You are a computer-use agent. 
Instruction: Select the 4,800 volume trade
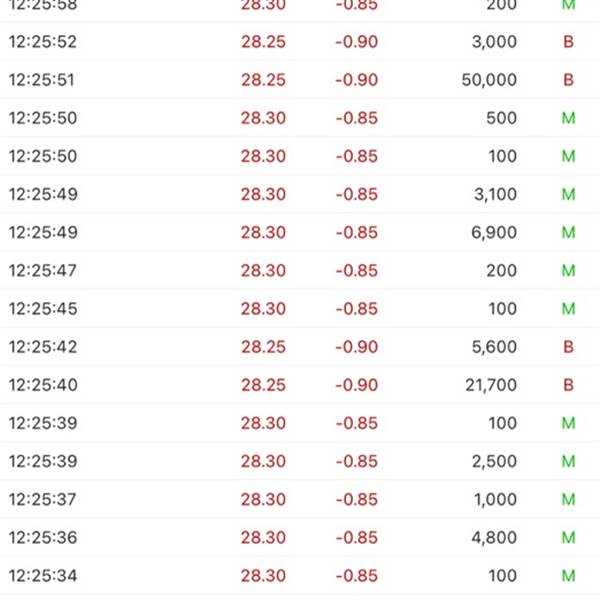pos(300,537)
